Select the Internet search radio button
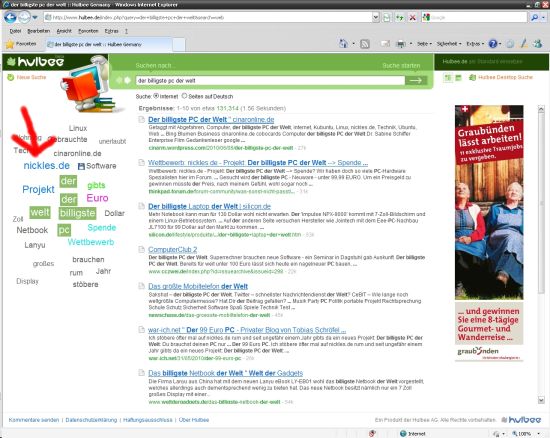 (156, 96)
